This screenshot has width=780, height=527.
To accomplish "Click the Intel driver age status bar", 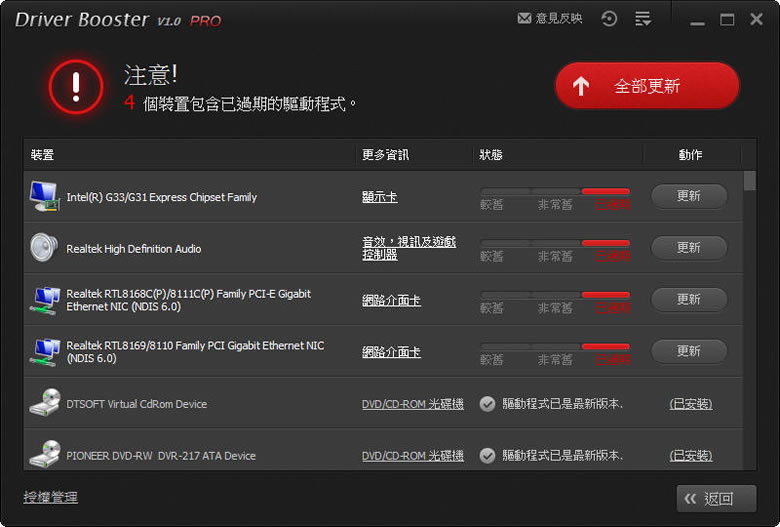I will [555, 191].
